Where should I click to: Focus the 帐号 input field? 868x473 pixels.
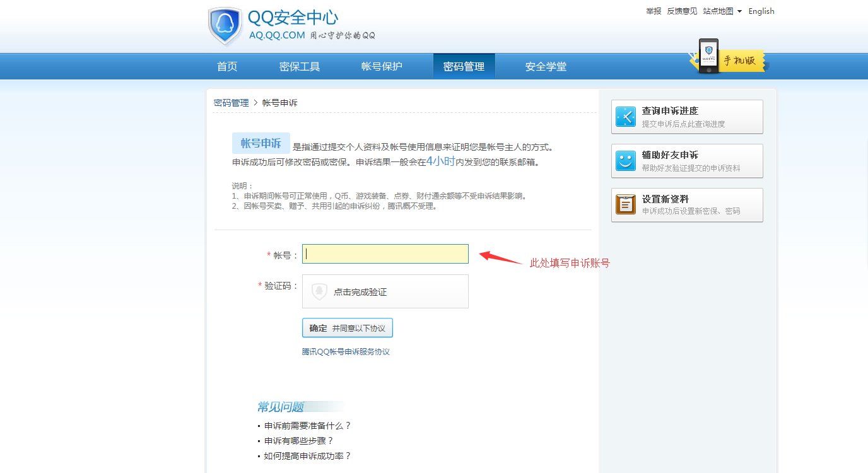click(x=385, y=254)
